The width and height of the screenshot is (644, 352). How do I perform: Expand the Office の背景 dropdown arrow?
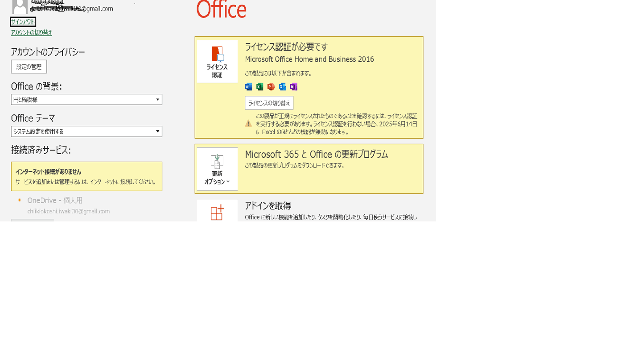[158, 100]
